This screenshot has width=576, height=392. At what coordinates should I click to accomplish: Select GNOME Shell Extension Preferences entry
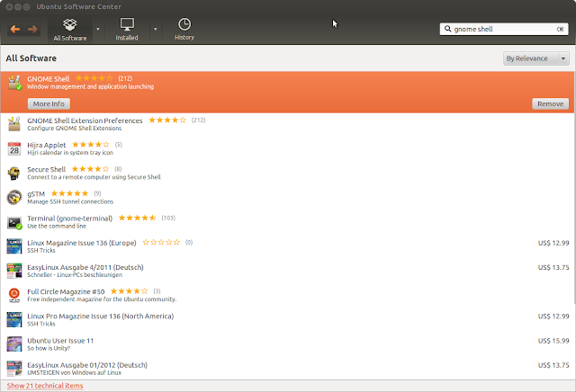(287, 124)
